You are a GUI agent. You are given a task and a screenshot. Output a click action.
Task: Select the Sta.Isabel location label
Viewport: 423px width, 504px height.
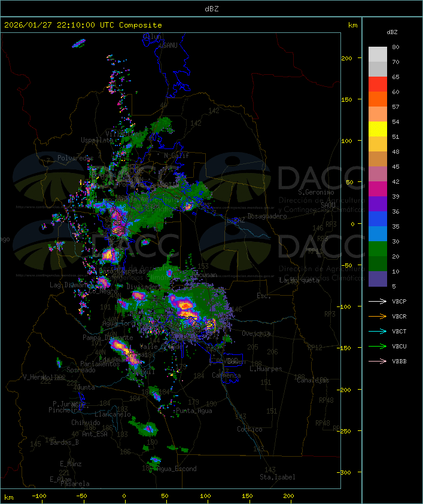[277, 477]
